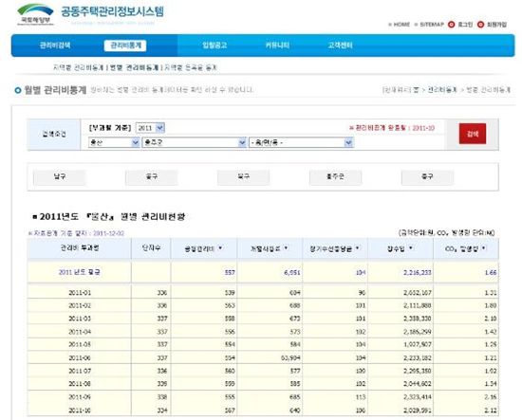Click the red 로그인 circle icon

click(452, 25)
